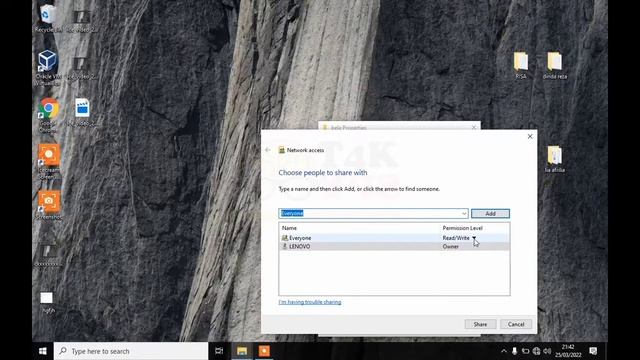Open the notification center icon
Viewport: 640px width, 360px height.
pyautogui.click(x=593, y=351)
